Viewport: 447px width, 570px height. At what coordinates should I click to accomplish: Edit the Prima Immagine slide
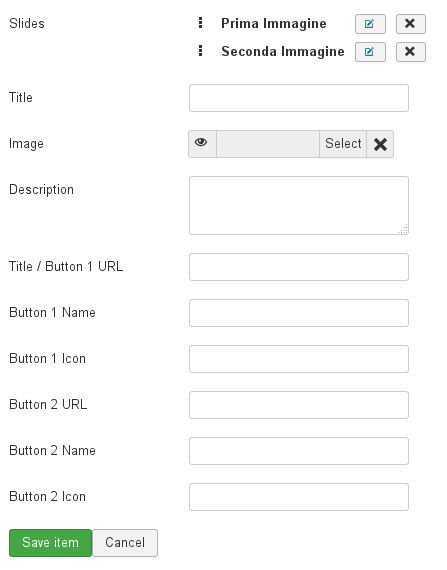coord(370,24)
